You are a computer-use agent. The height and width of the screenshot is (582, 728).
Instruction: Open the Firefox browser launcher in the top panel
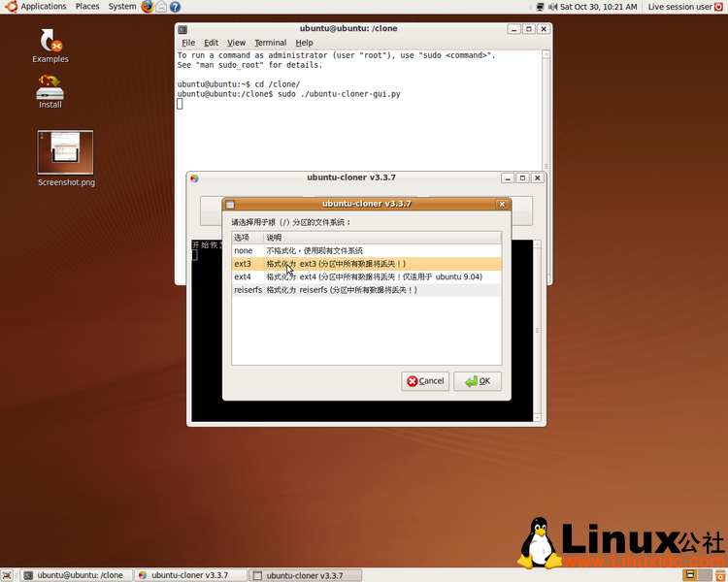pyautogui.click(x=148, y=7)
